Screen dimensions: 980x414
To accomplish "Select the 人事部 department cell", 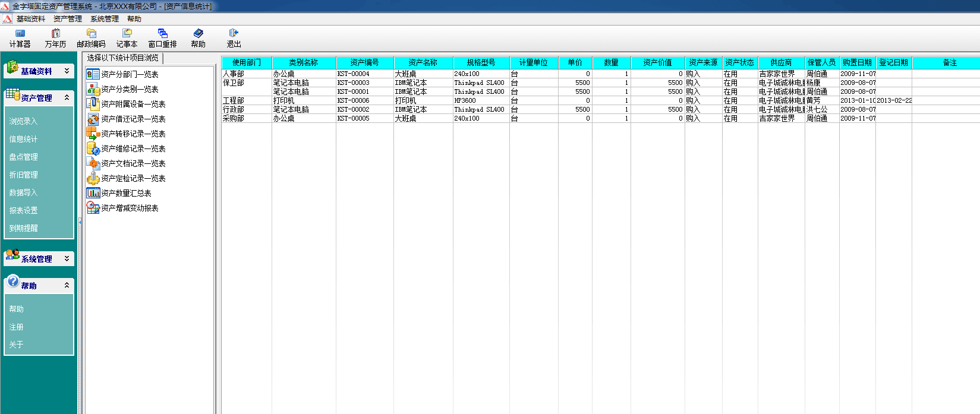I will click(x=247, y=74).
